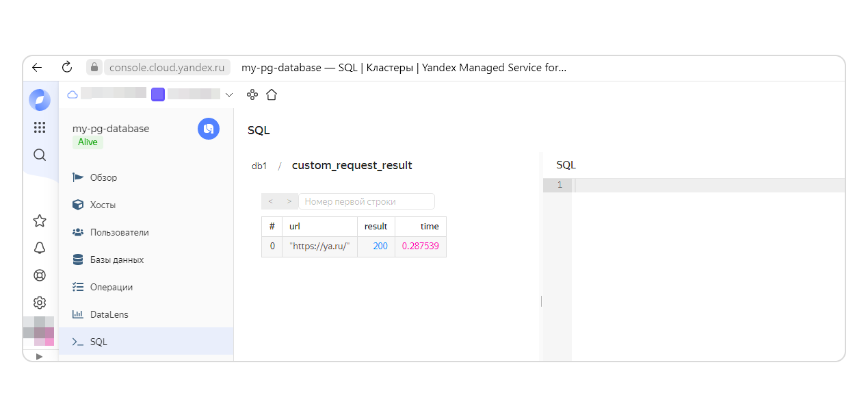This screenshot has height=417, width=868.
Task: Click into line 1 of the SQL editor
Action: click(709, 186)
